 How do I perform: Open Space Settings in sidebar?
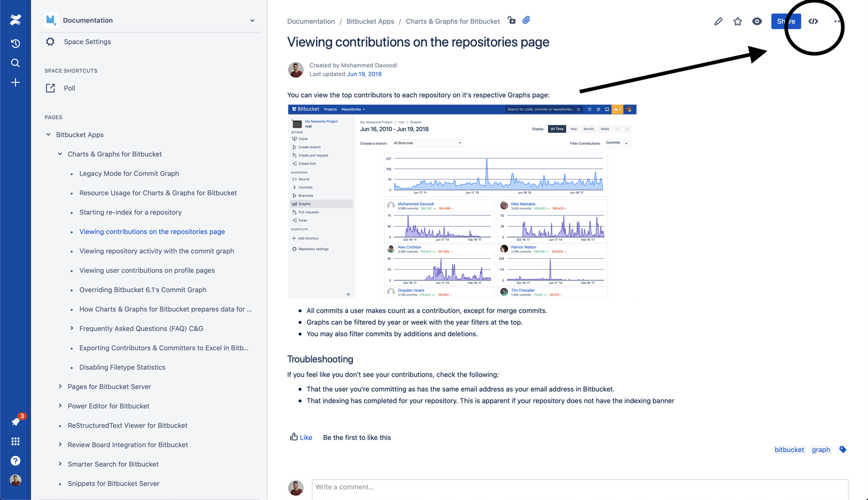pos(87,42)
